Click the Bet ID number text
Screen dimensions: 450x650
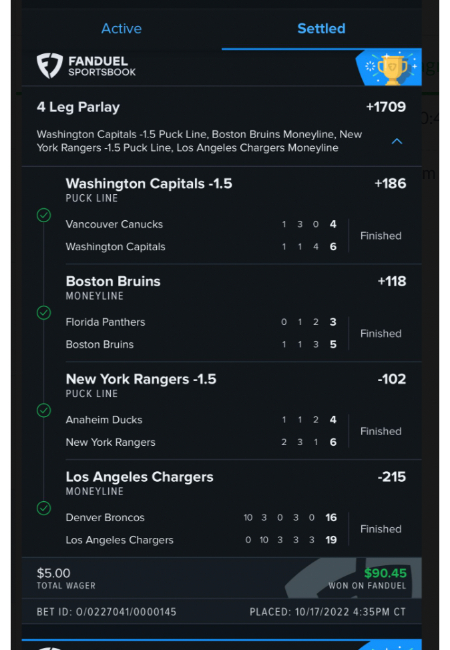(106, 612)
